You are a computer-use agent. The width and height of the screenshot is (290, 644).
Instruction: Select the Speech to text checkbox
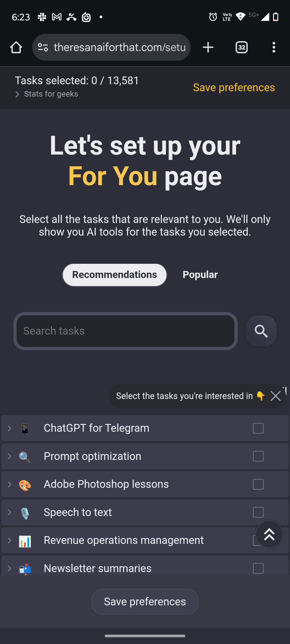pos(258,512)
